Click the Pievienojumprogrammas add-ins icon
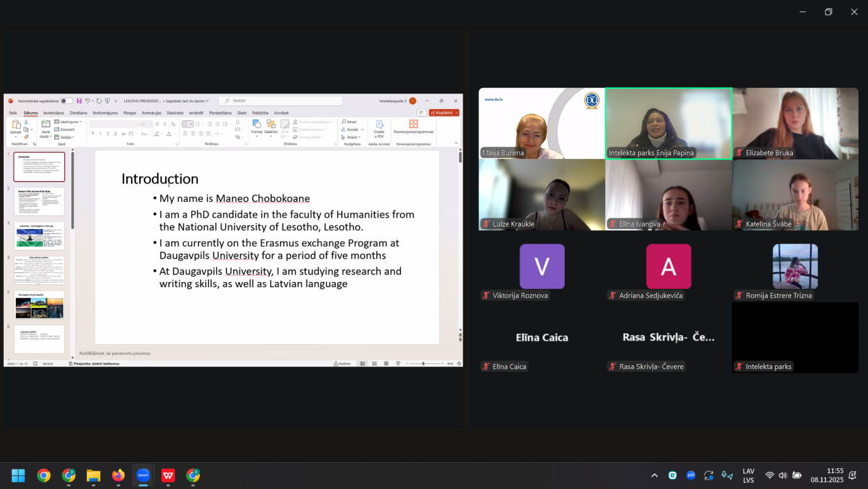 tap(414, 125)
